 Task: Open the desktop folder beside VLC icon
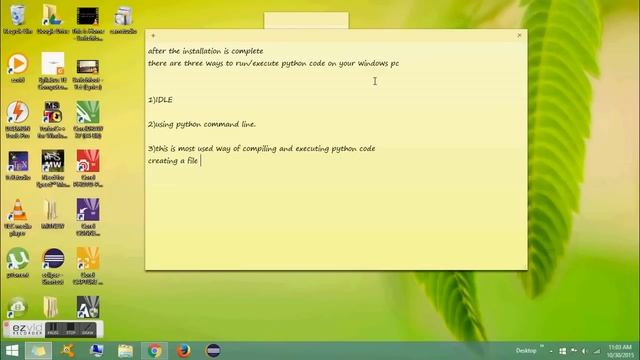point(52,214)
